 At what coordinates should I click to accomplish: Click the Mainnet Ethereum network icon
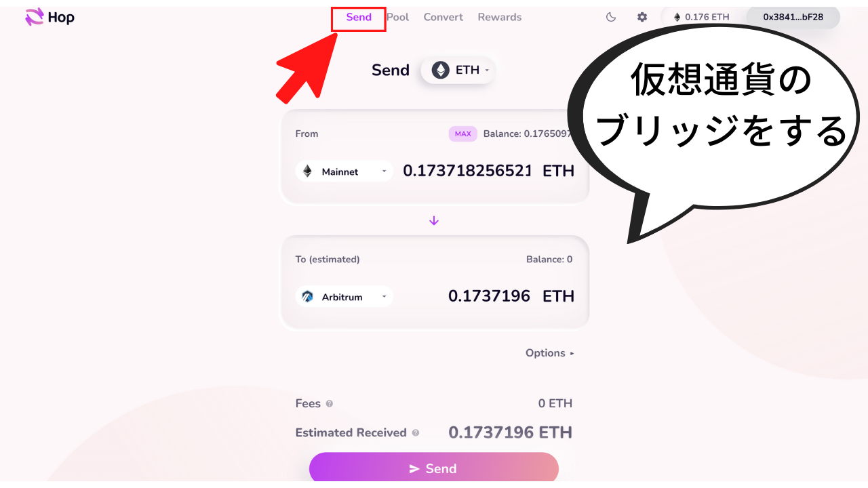coord(308,171)
